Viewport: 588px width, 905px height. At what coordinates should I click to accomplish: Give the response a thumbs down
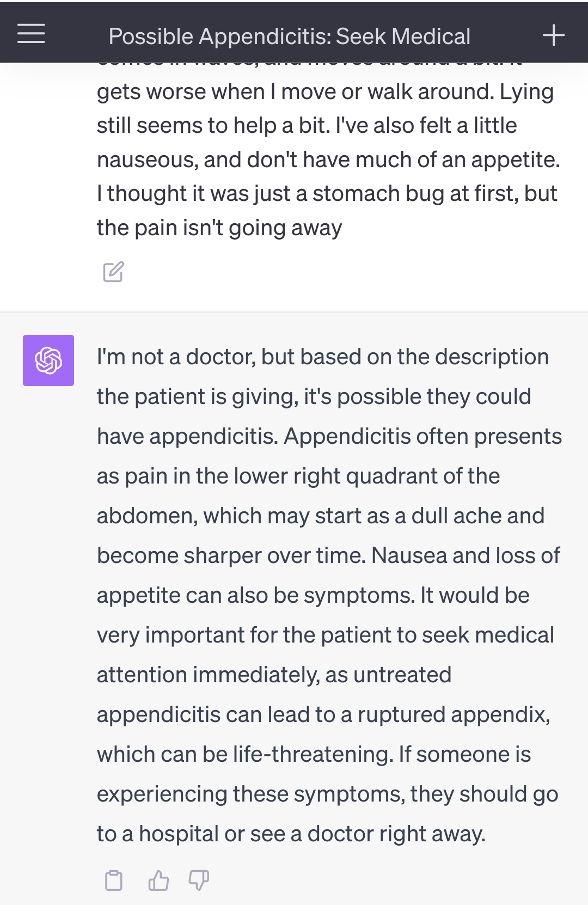click(199, 880)
